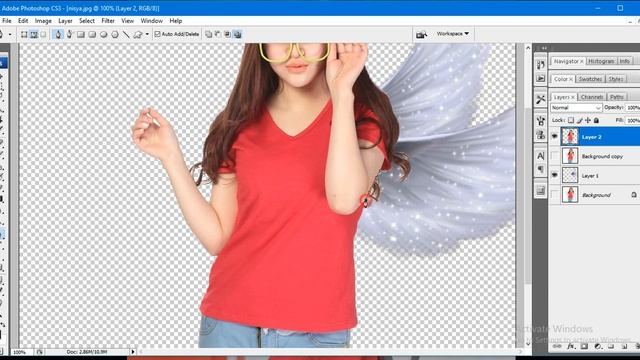This screenshot has height=360, width=640.
Task: Click Link layers icon in Layers panel
Action: click(x=557, y=347)
